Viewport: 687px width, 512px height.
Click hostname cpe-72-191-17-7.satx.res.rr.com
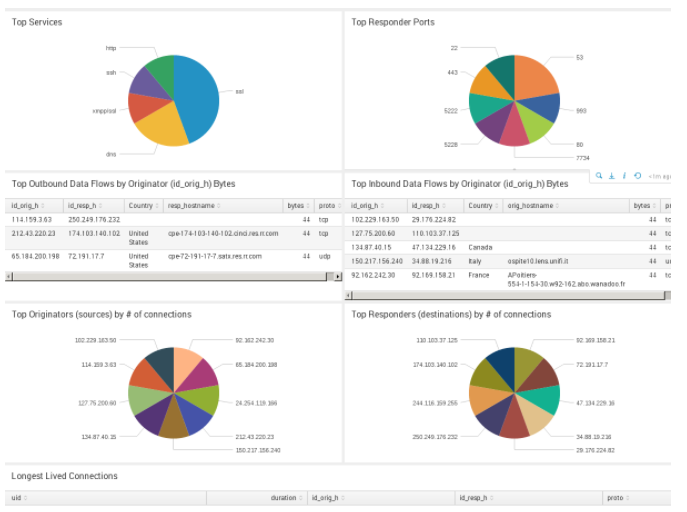pyautogui.click(x=215, y=256)
